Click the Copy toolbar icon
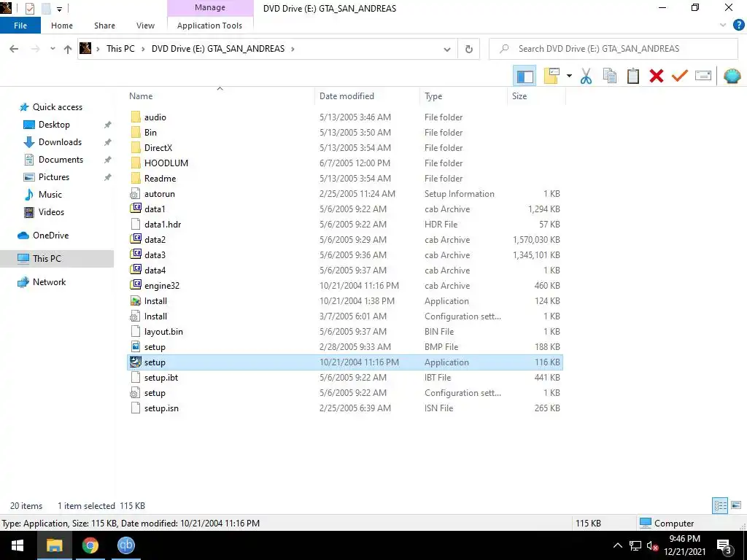This screenshot has height=560, width=747. pos(610,76)
